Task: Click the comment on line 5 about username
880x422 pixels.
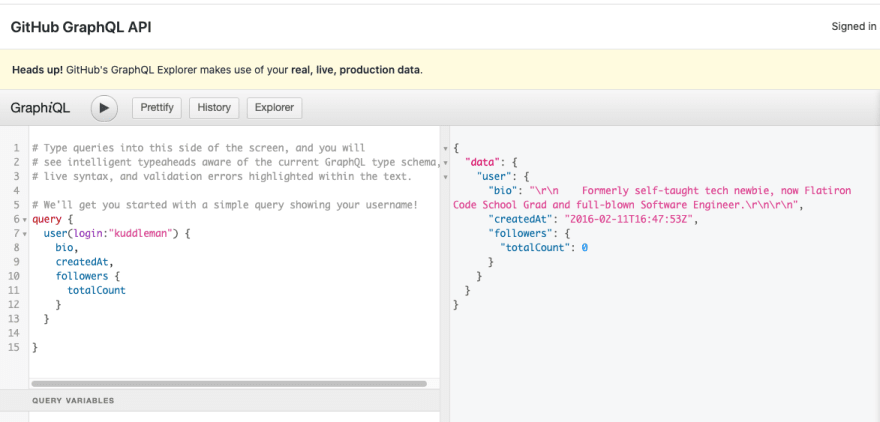Action: [x=225, y=205]
